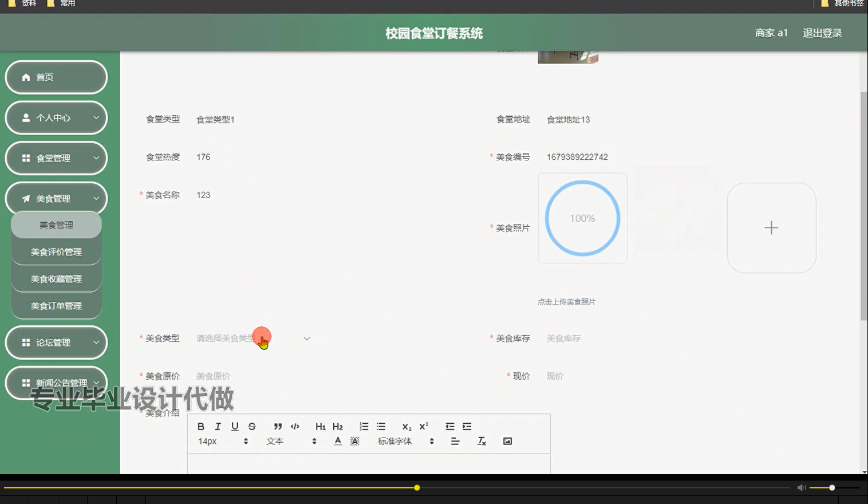Insert a blockquote in the description editor
The image size is (868, 504).
pos(278,426)
